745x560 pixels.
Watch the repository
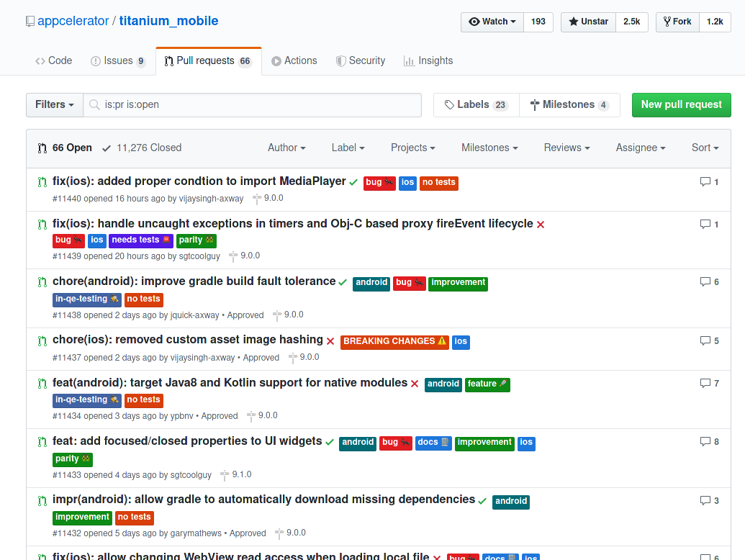(492, 22)
